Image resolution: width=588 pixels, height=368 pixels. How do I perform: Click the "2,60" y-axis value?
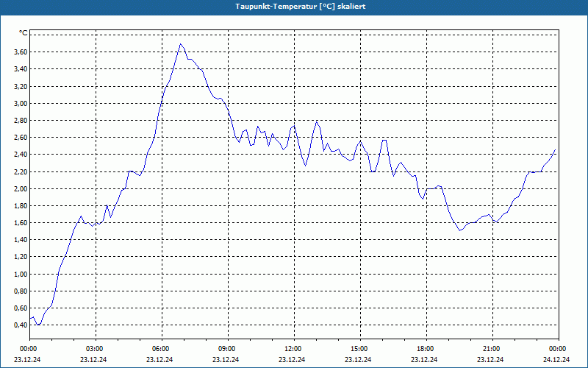pos(21,138)
